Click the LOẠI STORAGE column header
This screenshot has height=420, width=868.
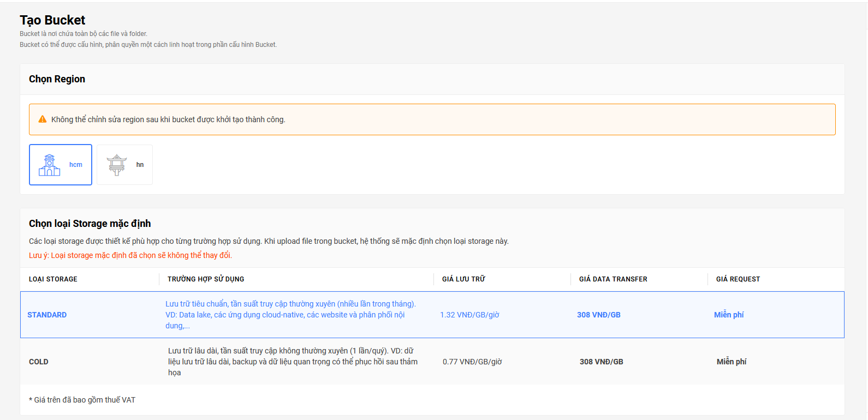[x=53, y=279]
